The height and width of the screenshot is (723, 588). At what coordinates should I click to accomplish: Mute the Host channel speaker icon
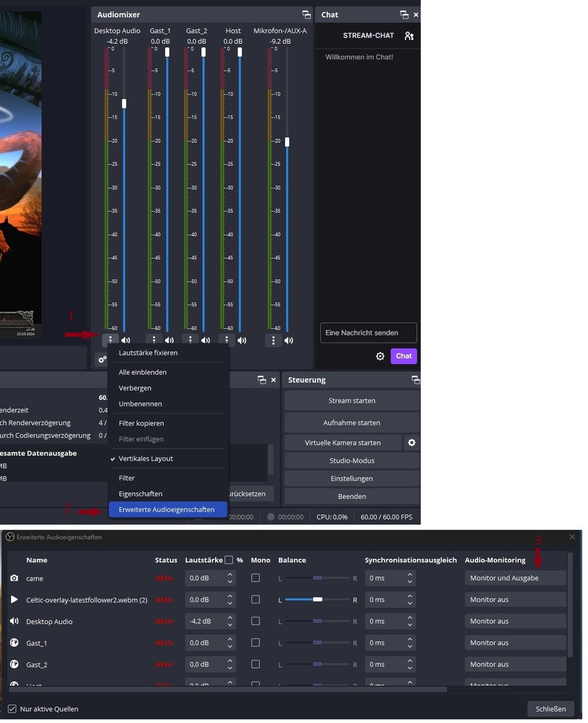coord(242,340)
